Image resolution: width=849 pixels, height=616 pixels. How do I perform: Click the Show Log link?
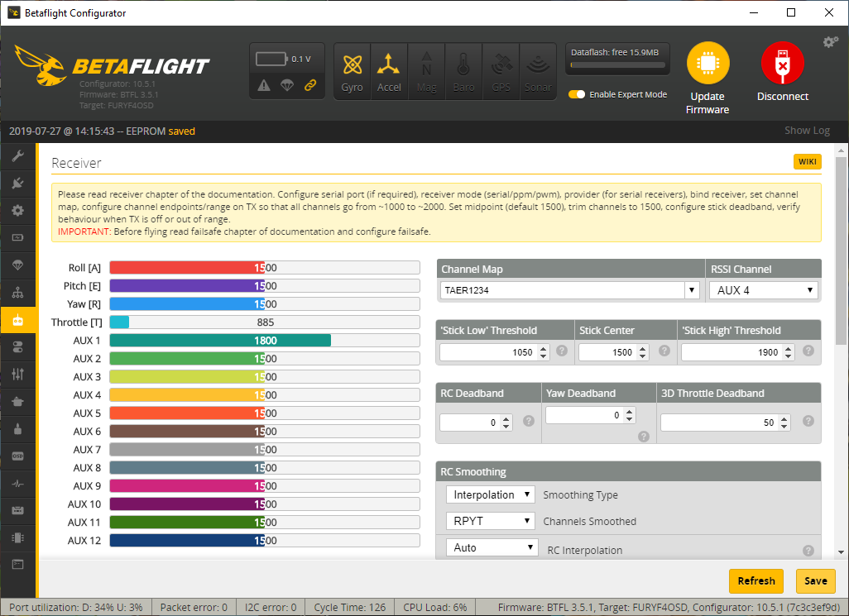(807, 131)
